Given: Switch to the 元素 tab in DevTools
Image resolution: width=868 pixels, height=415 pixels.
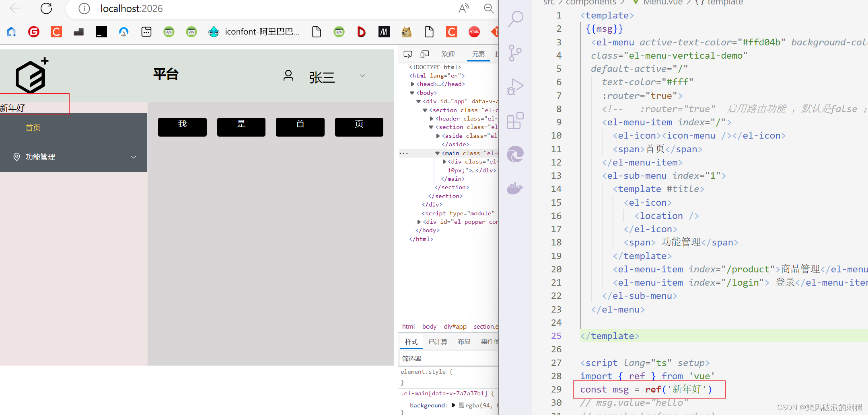Looking at the screenshot, I should [x=478, y=54].
